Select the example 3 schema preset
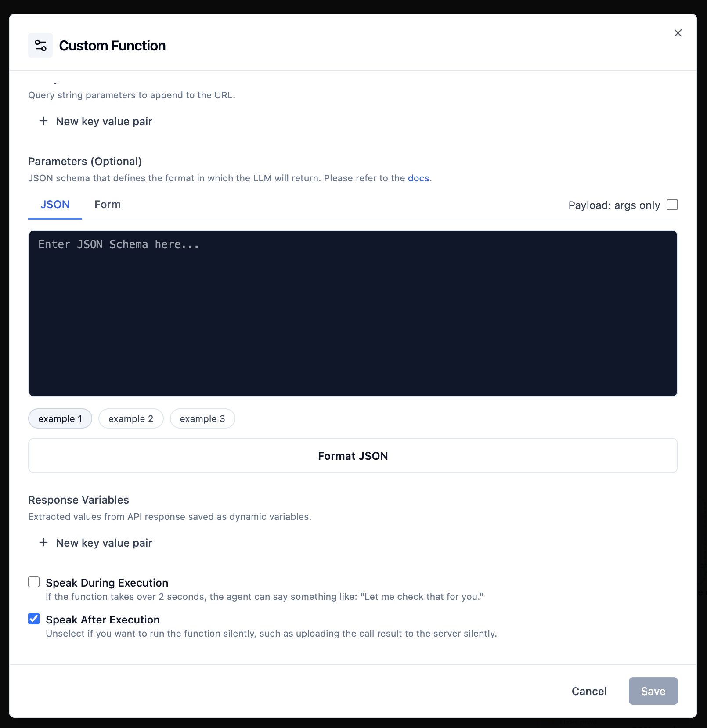 (202, 418)
